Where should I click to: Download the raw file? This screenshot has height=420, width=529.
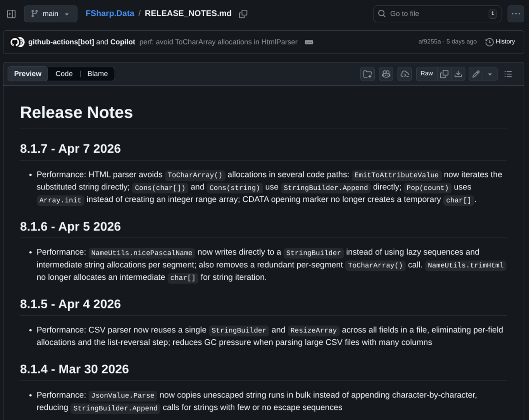pos(458,74)
